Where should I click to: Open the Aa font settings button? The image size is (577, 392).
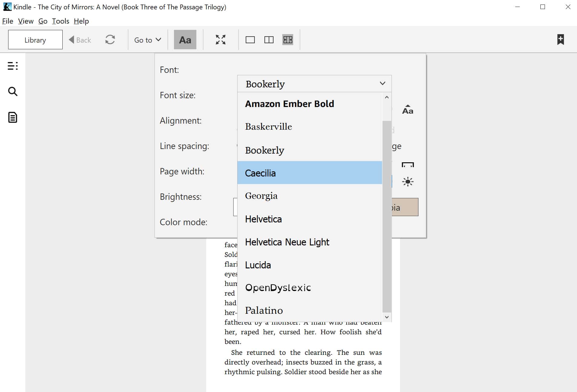coord(185,40)
